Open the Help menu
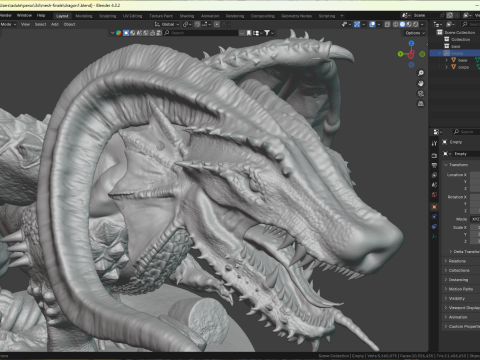This screenshot has width=480, height=360. point(41,15)
